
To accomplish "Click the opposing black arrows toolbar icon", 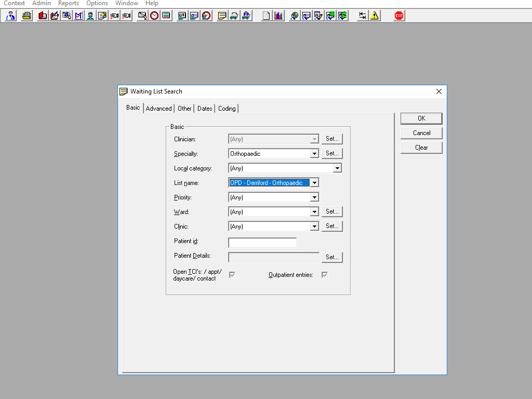I will point(362,16).
